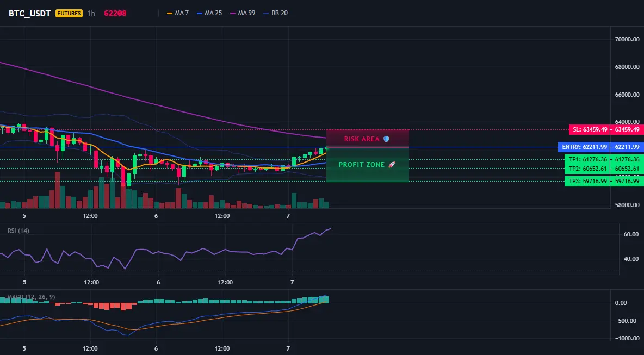Click the 64000.00 price axis label
644x355 pixels.
627,122
